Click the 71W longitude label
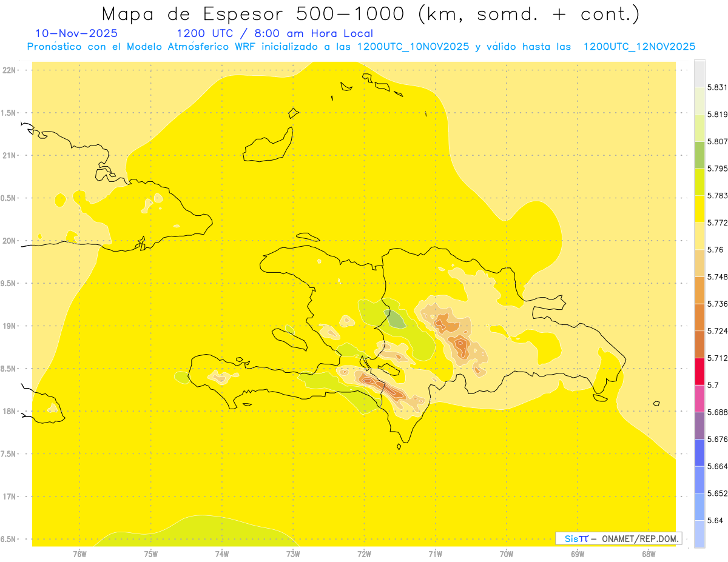The width and height of the screenshot is (728, 562). pyautogui.click(x=435, y=554)
